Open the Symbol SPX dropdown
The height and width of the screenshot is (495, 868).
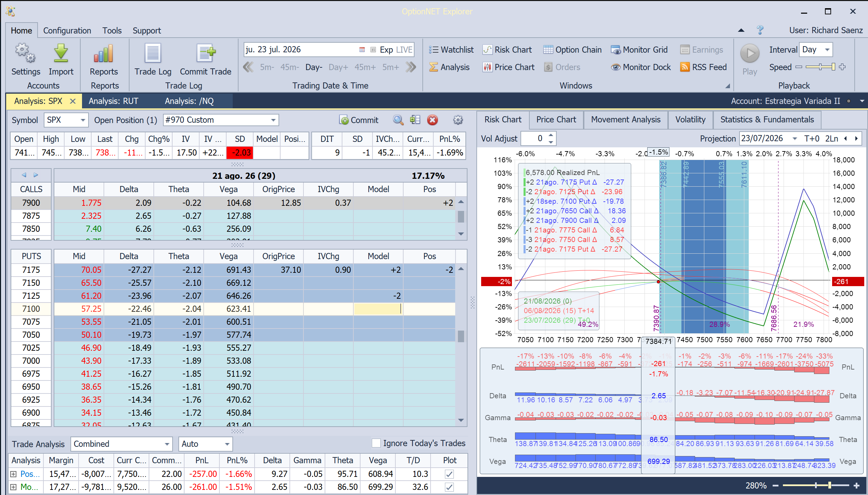(x=82, y=120)
